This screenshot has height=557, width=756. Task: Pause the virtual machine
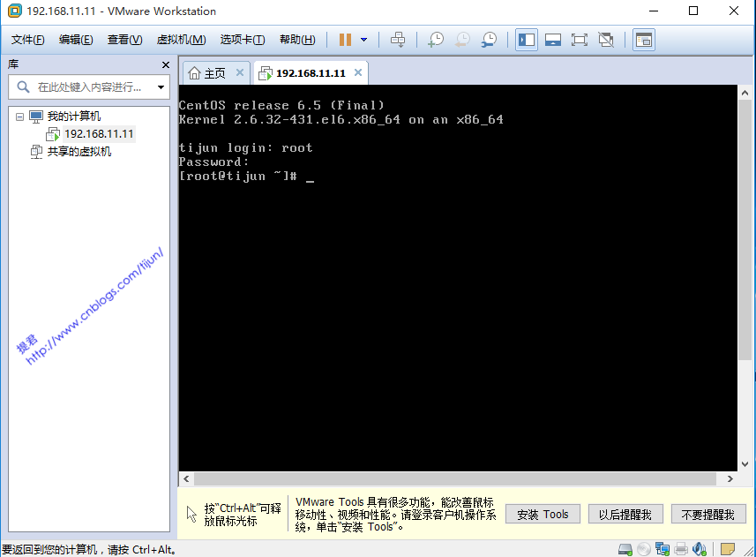345,40
